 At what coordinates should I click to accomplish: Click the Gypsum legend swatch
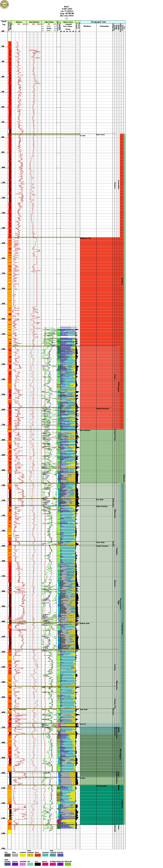point(15,864)
